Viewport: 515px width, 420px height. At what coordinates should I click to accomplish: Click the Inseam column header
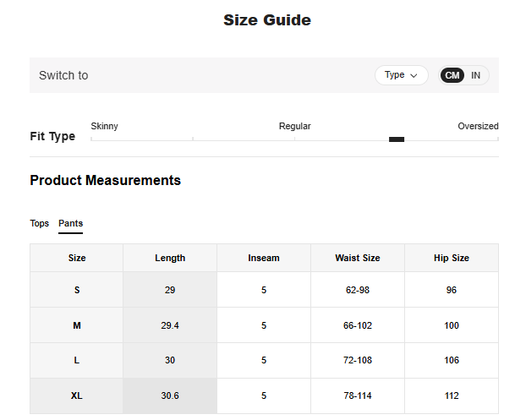(264, 258)
